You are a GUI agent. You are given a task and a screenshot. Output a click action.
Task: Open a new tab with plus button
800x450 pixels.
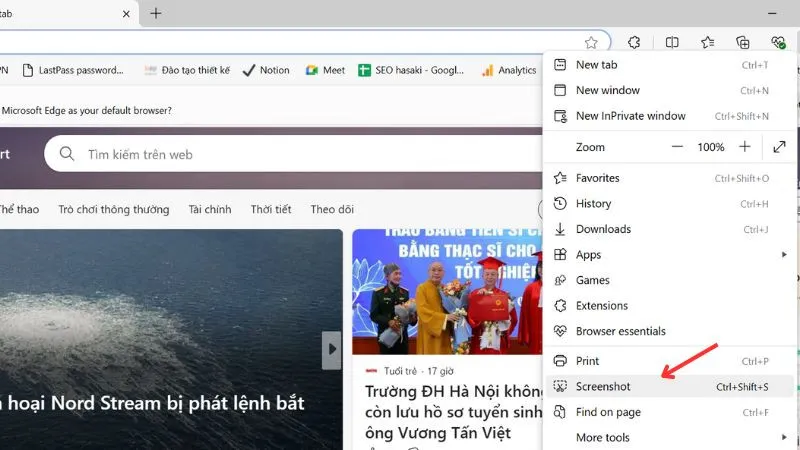coord(155,13)
